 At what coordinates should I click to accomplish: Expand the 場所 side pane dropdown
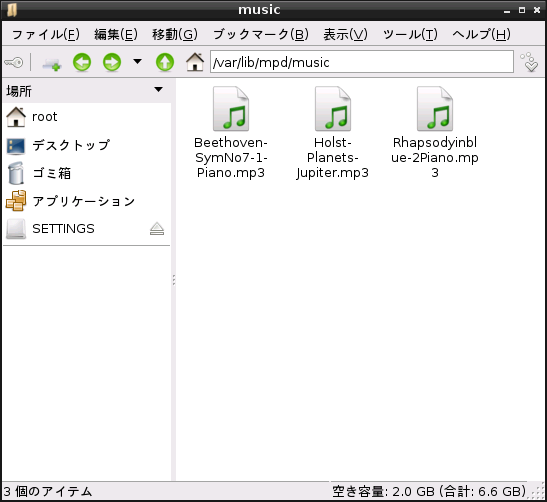[158, 90]
